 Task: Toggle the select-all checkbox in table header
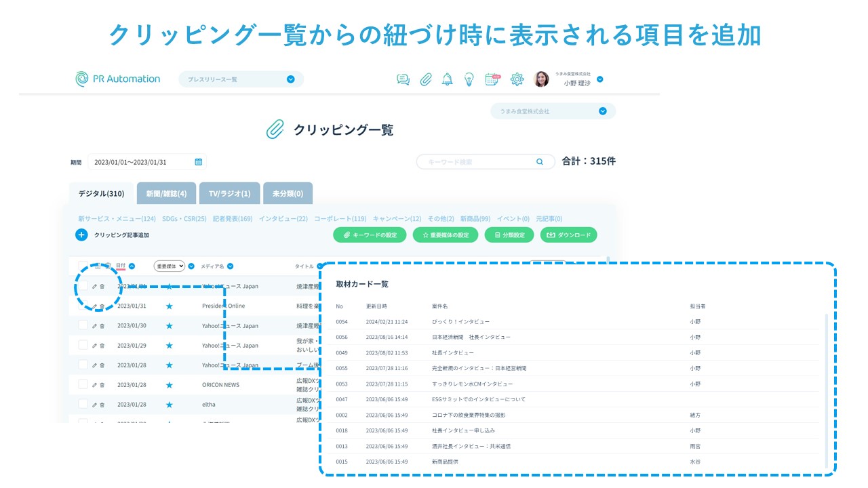83,266
